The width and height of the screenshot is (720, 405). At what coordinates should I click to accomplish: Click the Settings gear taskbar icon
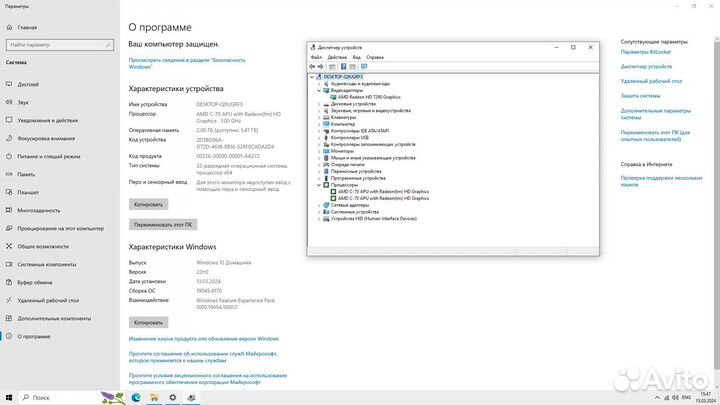[173, 398]
